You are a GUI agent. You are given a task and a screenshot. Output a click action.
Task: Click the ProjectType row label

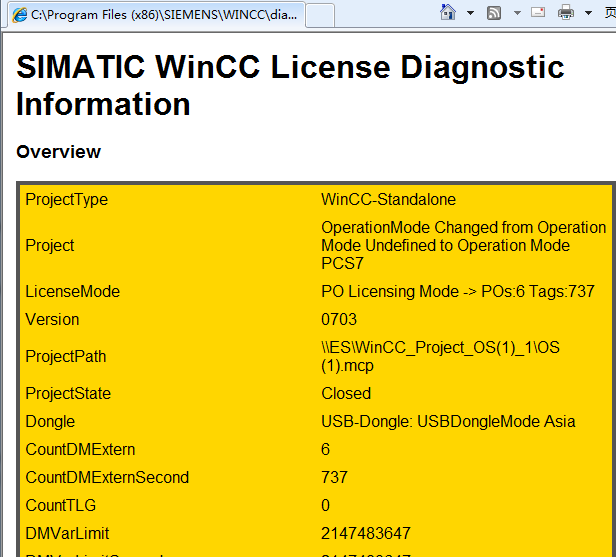[66, 200]
